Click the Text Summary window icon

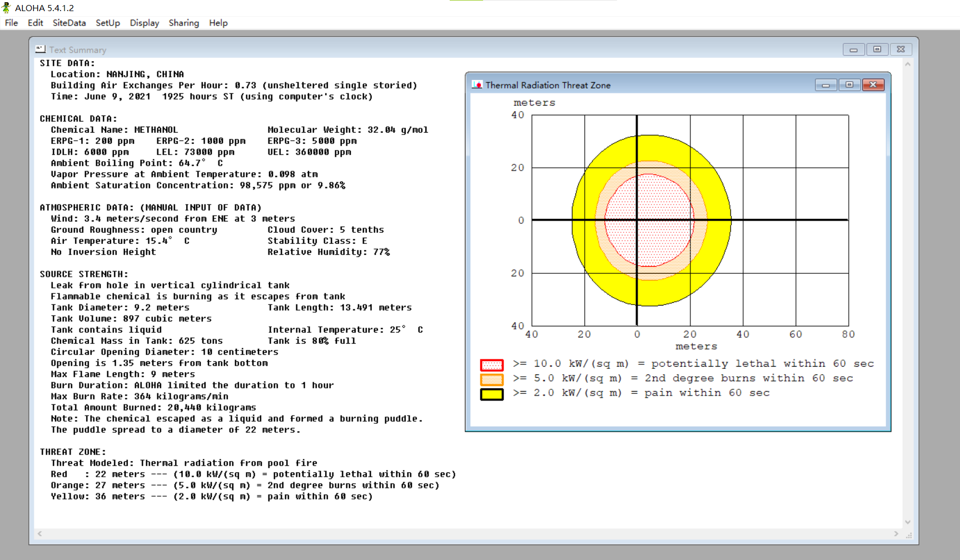pos(41,49)
